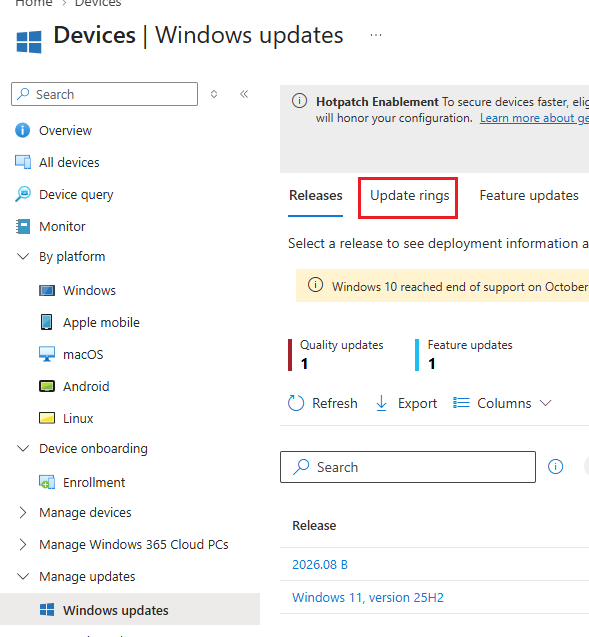Select macOS under By platform
The image size is (589, 637).
[83, 354]
